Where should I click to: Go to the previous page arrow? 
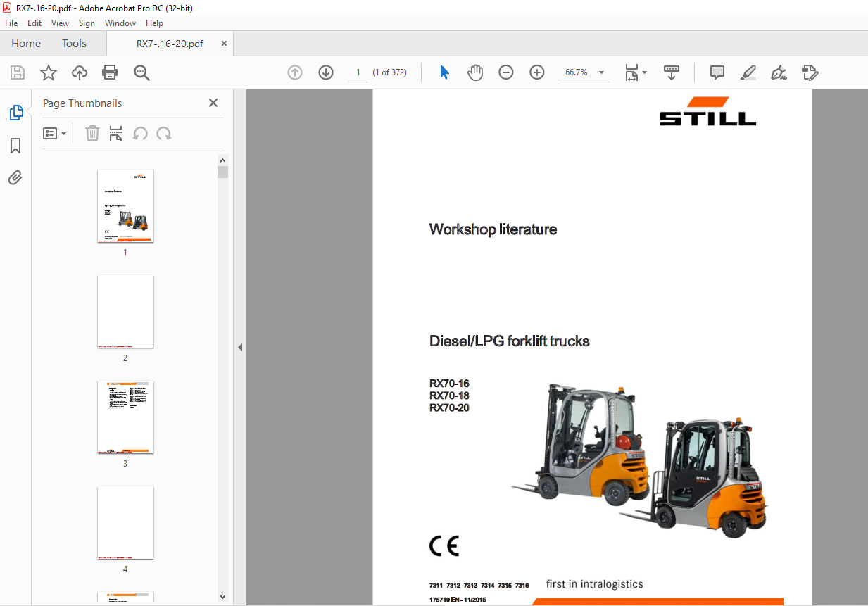click(x=295, y=72)
